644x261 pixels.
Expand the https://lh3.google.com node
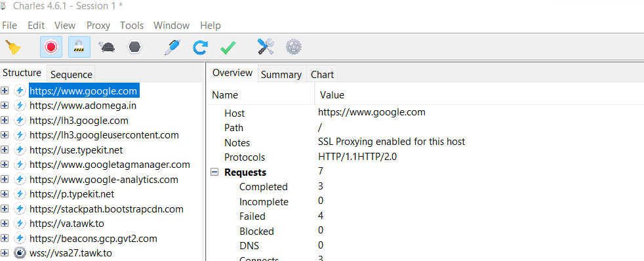point(5,120)
